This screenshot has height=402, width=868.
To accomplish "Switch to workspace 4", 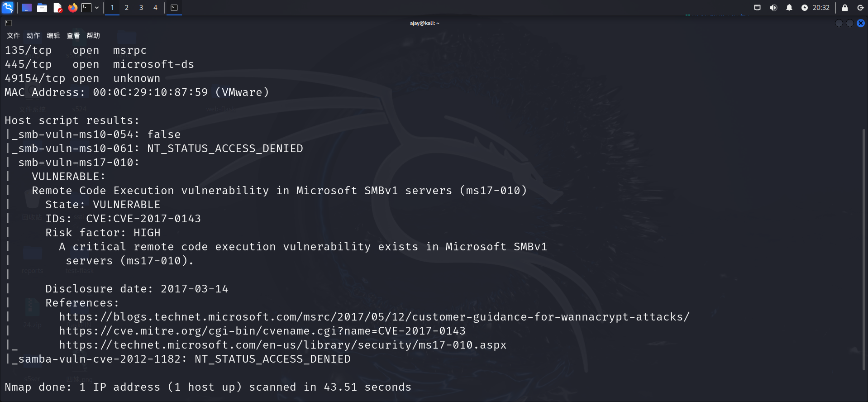I will (x=155, y=8).
